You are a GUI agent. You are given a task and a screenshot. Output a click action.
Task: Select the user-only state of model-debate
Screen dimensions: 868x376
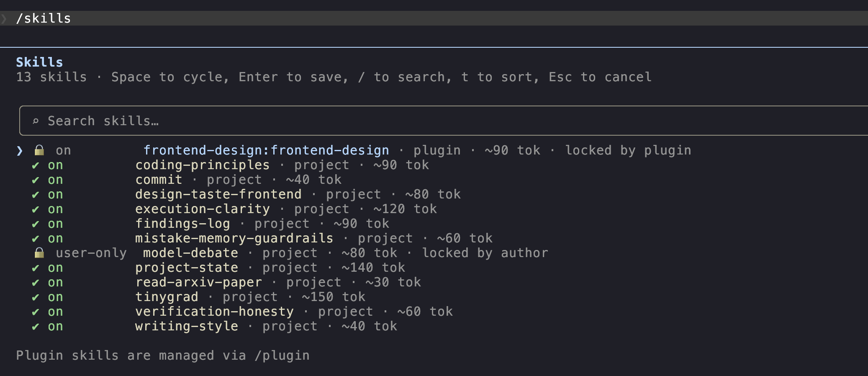click(91, 253)
